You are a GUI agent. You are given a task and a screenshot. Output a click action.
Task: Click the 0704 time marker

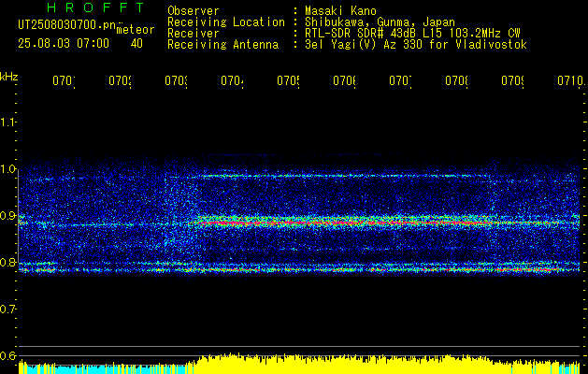pyautogui.click(x=232, y=81)
